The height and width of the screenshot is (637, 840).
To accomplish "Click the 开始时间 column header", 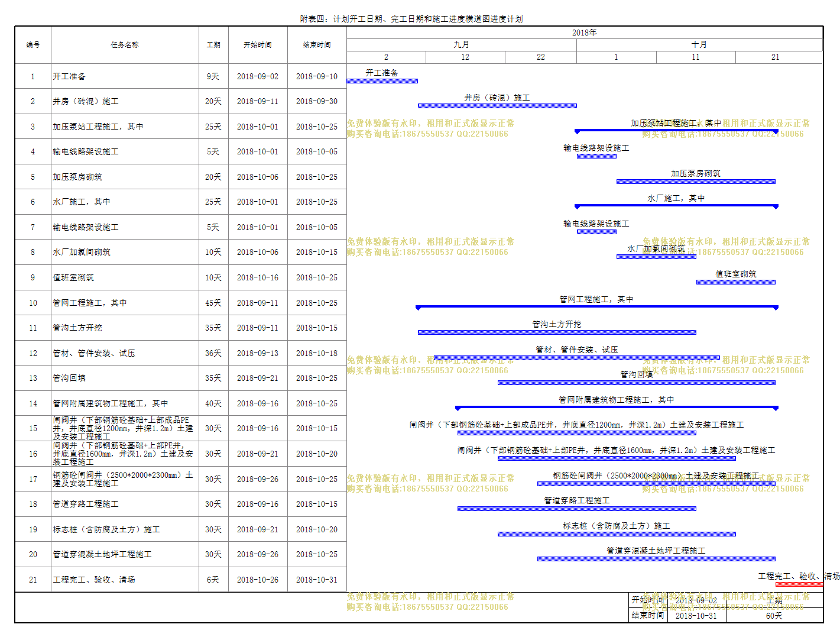I will [x=258, y=45].
